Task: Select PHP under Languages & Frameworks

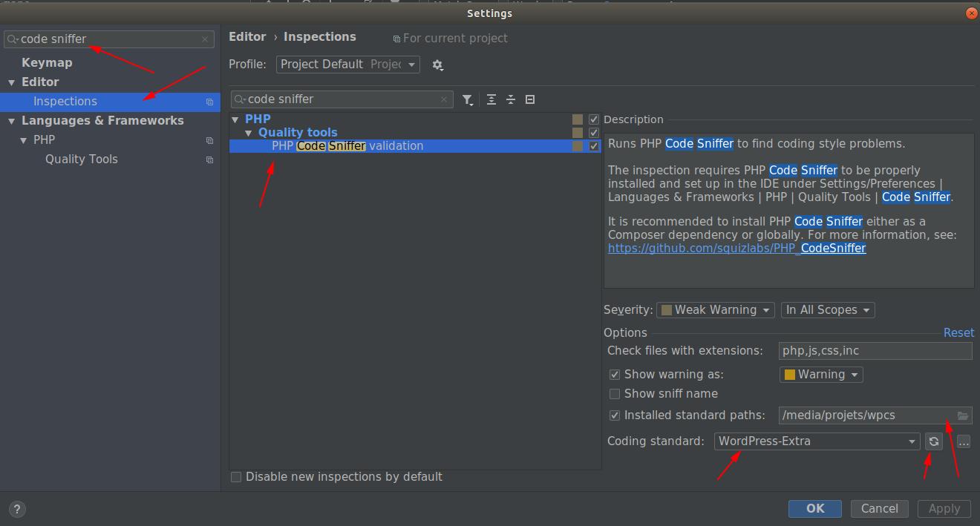Action: [x=44, y=140]
